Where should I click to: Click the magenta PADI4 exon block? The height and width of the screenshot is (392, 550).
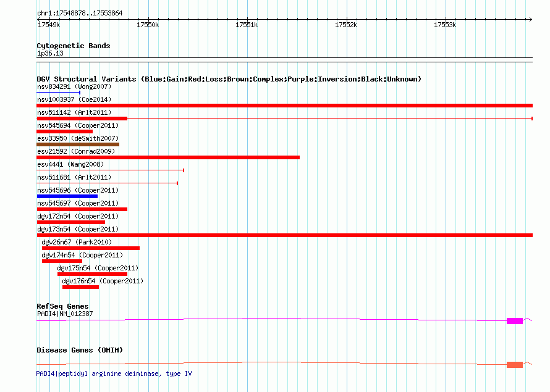click(515, 321)
